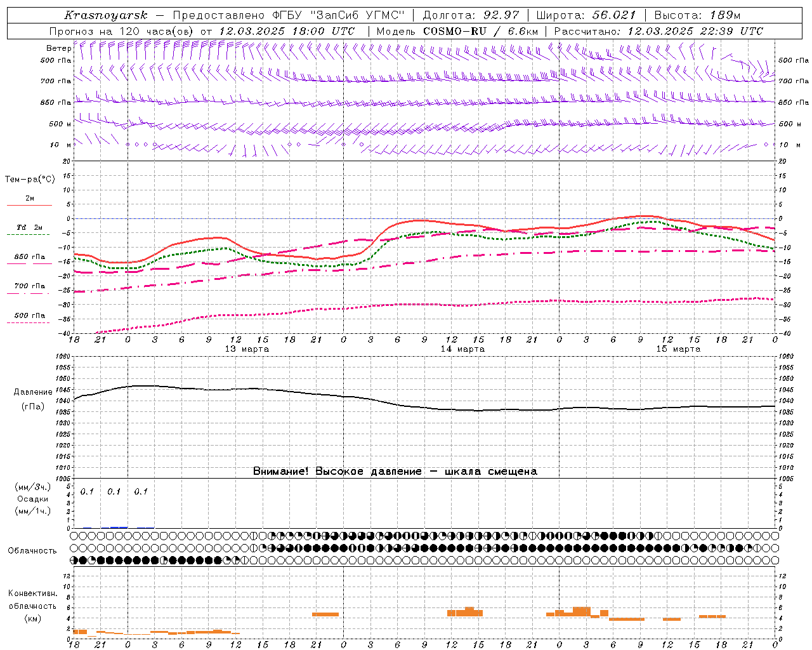
Task: Click the 'Td 2м' legend label
Action: [29, 227]
